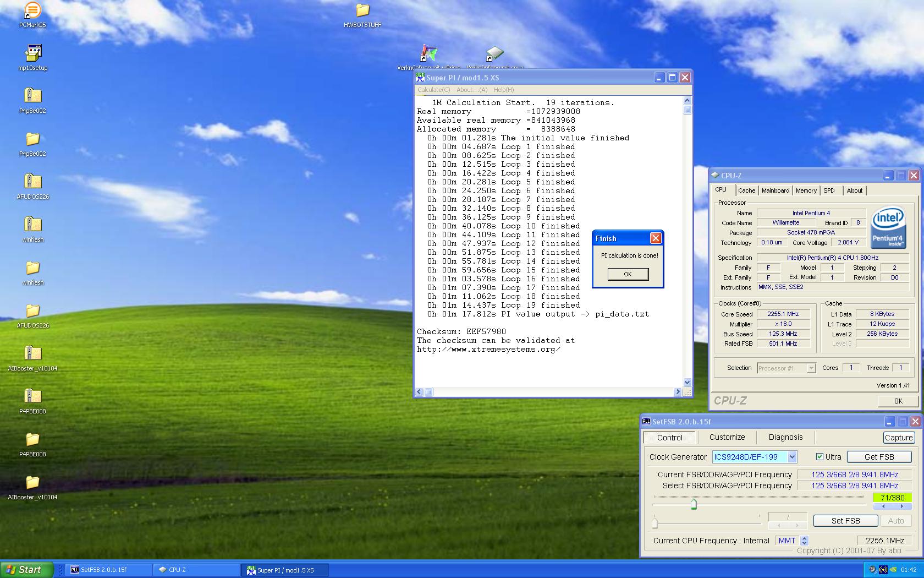Switch to the Customize tab in SetFSB
Screen dimensions: 924x578
727,437
